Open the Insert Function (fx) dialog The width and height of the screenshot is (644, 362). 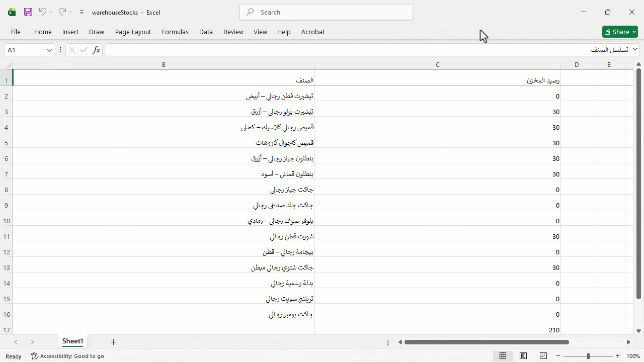click(96, 50)
